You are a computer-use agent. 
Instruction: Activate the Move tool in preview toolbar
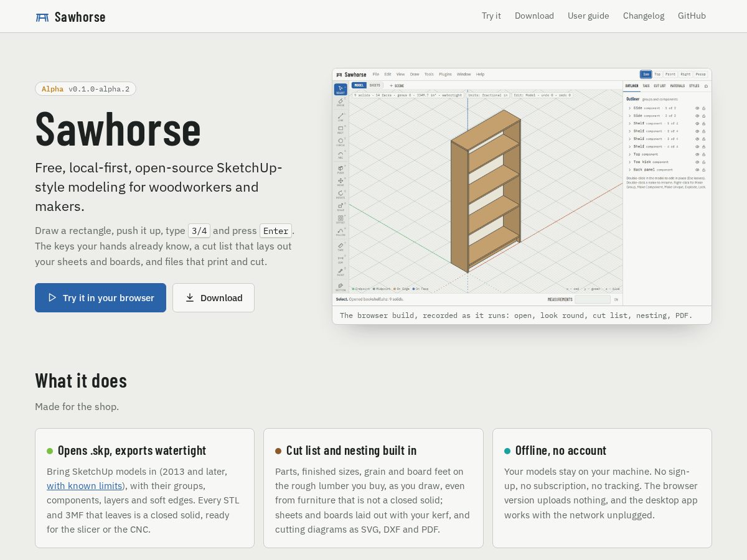tap(341, 182)
